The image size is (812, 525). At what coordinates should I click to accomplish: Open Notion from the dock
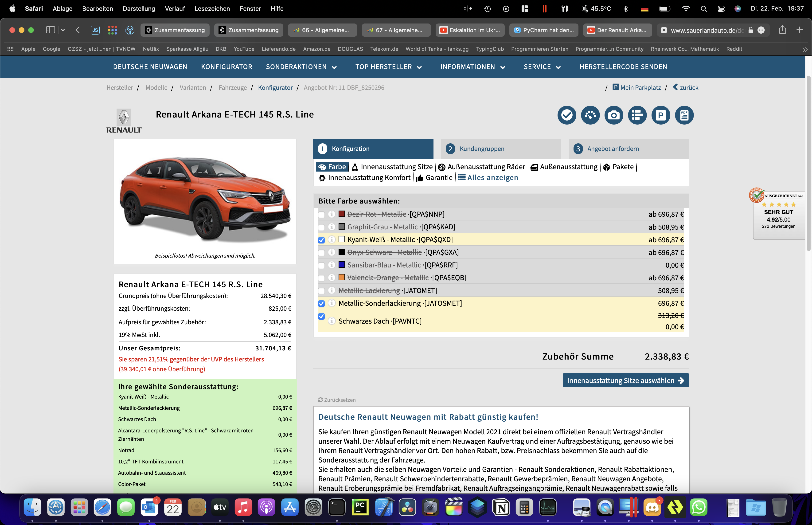(x=501, y=508)
